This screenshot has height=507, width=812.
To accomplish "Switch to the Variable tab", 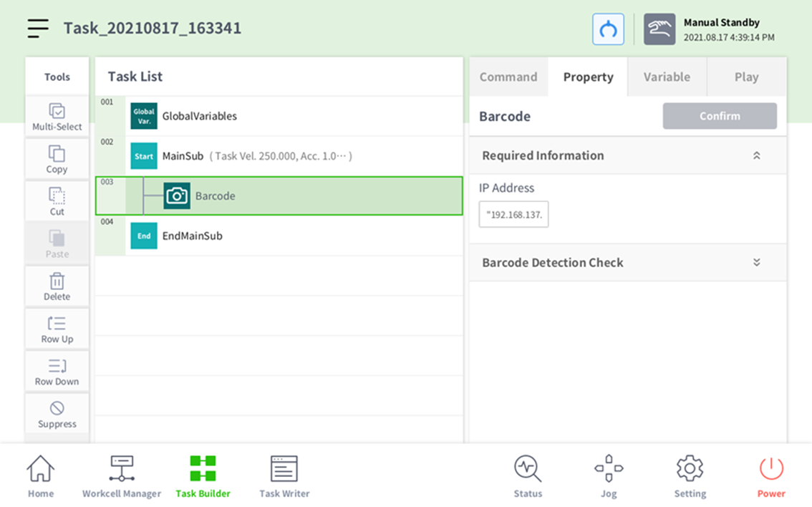I will pyautogui.click(x=667, y=77).
